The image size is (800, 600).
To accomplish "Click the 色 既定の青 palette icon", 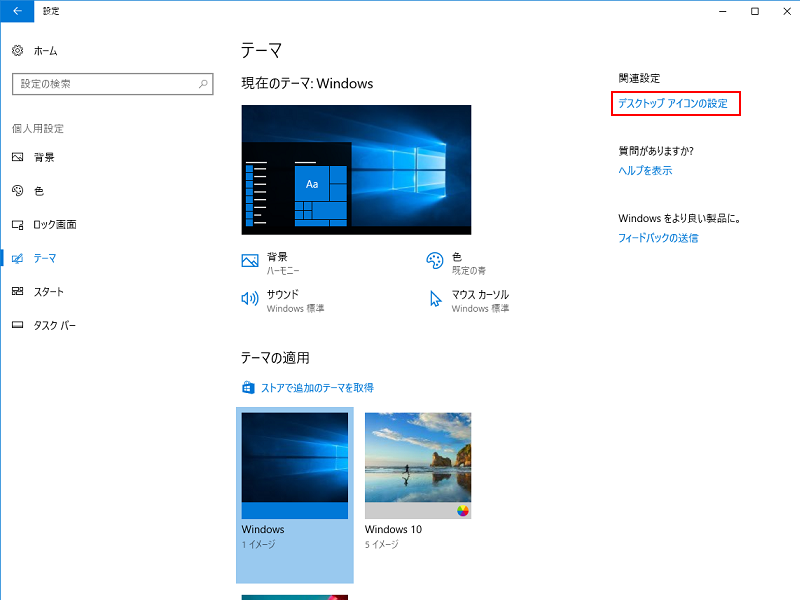I will coord(435,261).
